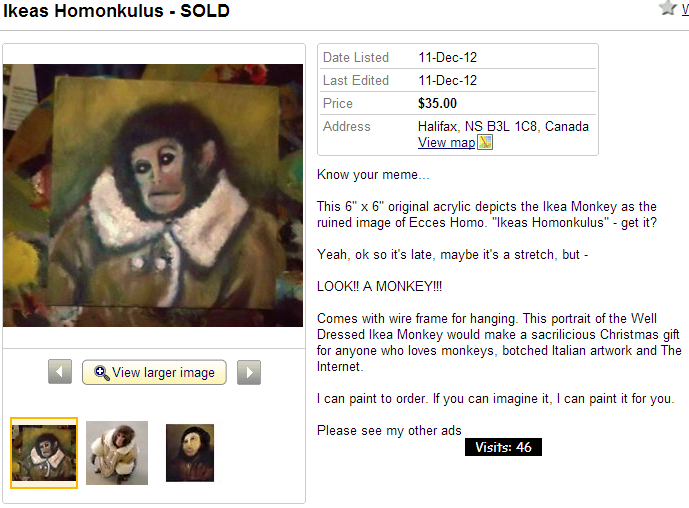Click the Date Listed value 11-Dec-12
The width and height of the screenshot is (689, 508).
tap(447, 57)
